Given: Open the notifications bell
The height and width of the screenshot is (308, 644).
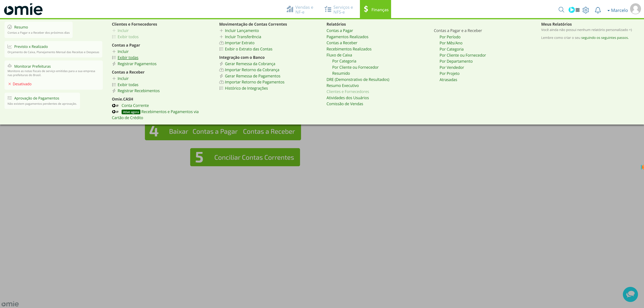Looking at the screenshot, I should tap(598, 10).
